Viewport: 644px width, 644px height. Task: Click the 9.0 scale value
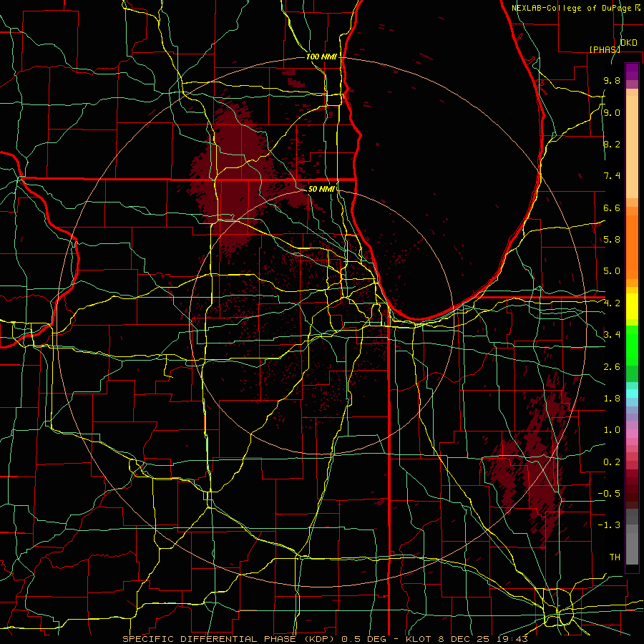[x=612, y=112]
